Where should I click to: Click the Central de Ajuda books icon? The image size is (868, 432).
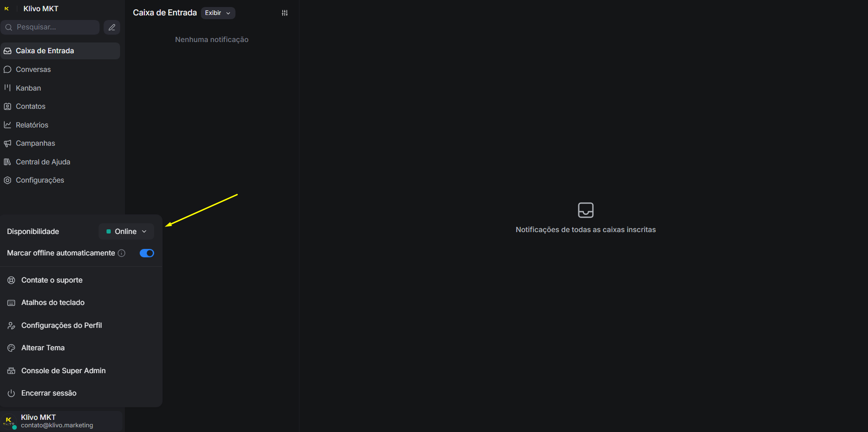[7, 162]
